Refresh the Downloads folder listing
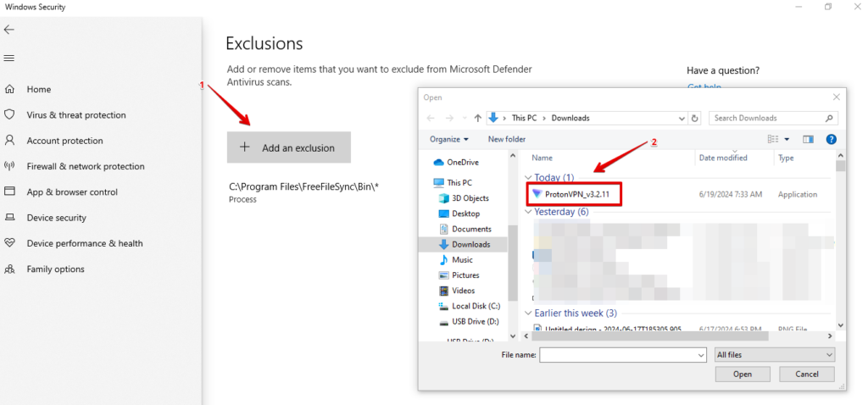 click(695, 118)
